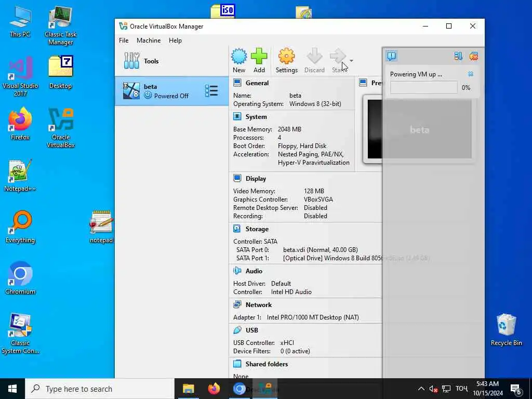Click the greyed Start arrow toolbar icon
532x399 pixels.
pos(338,60)
